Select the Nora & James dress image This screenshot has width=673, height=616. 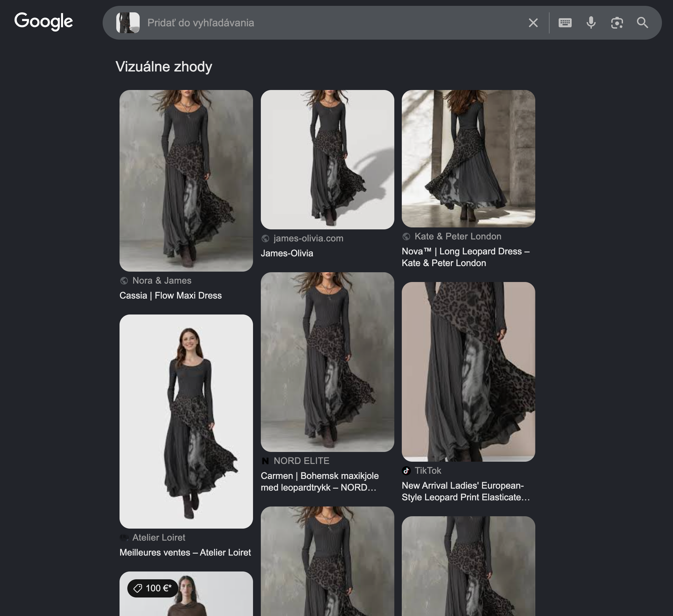186,181
